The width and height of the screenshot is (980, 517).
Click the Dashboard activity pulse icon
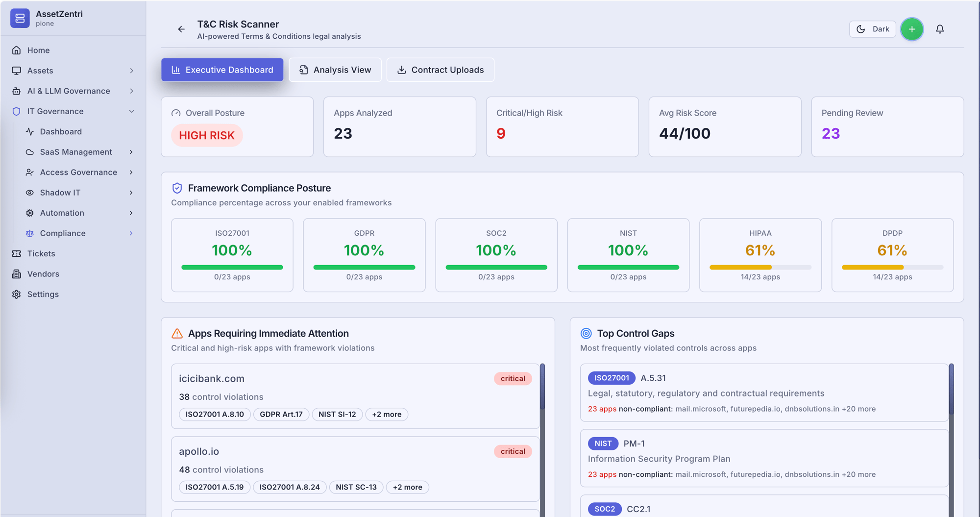click(x=30, y=132)
